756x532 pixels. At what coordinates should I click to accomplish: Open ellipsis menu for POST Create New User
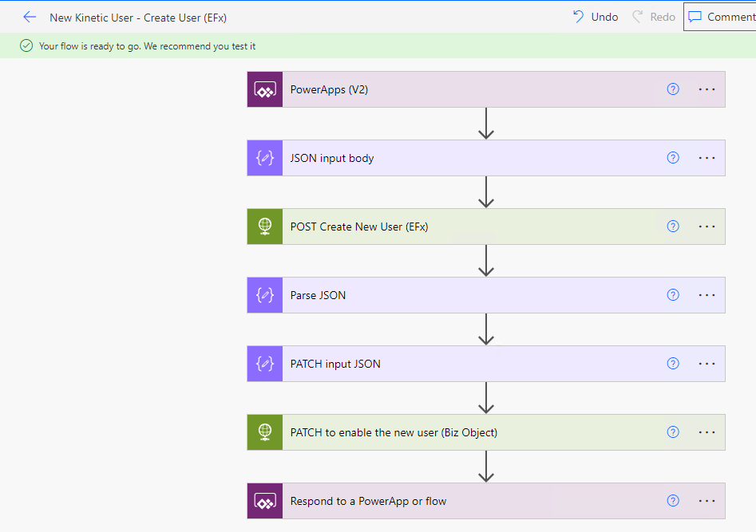(x=707, y=226)
